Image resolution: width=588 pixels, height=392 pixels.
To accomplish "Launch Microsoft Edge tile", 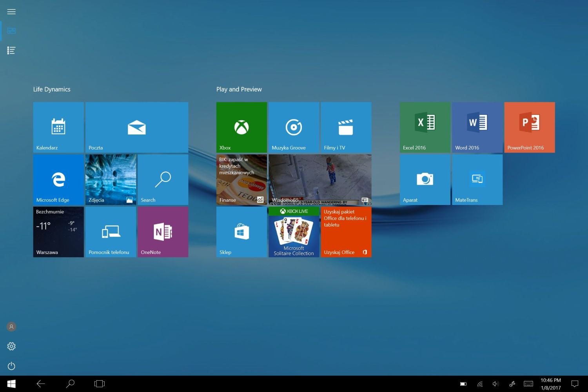I will [58, 180].
